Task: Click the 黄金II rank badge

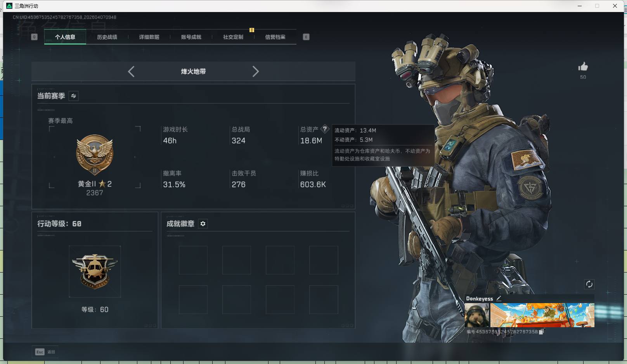Action: (95, 154)
